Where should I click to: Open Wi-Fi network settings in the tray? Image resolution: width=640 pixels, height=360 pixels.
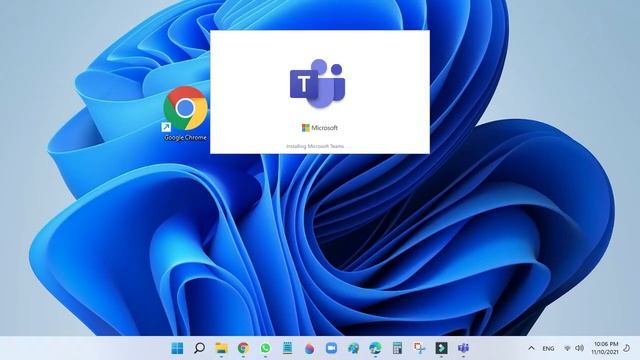(x=567, y=348)
